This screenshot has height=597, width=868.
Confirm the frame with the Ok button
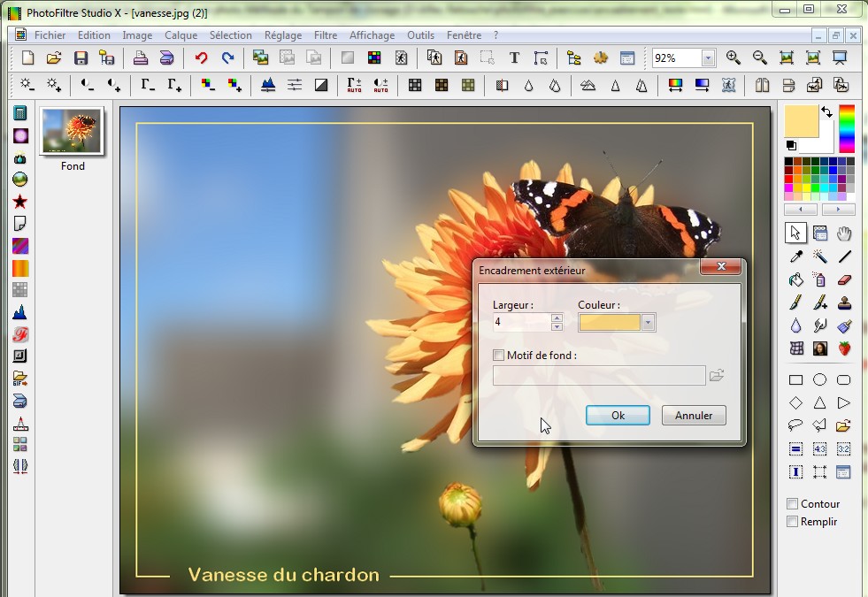point(618,416)
